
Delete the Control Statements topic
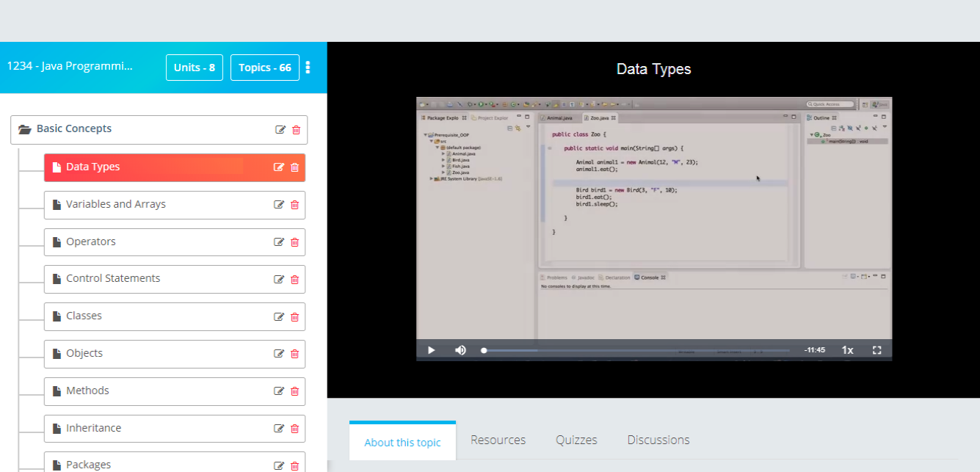295,280
